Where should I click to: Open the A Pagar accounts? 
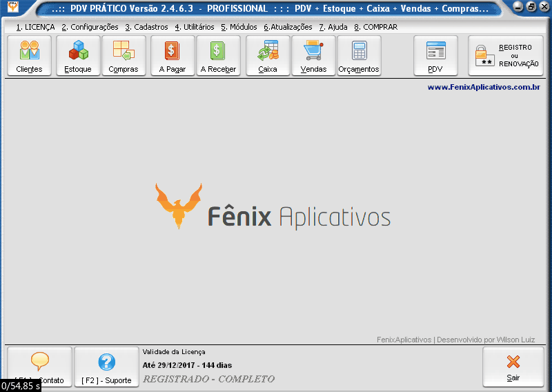click(x=172, y=55)
